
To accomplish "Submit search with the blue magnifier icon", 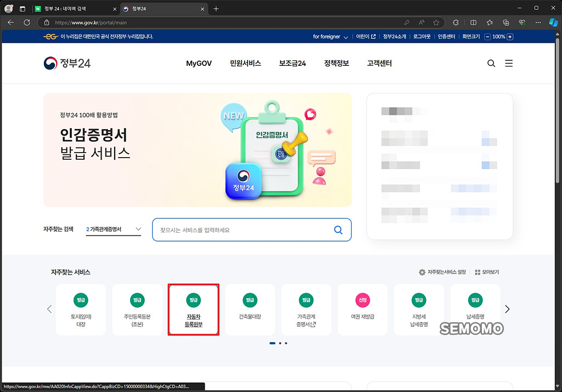I will point(338,230).
